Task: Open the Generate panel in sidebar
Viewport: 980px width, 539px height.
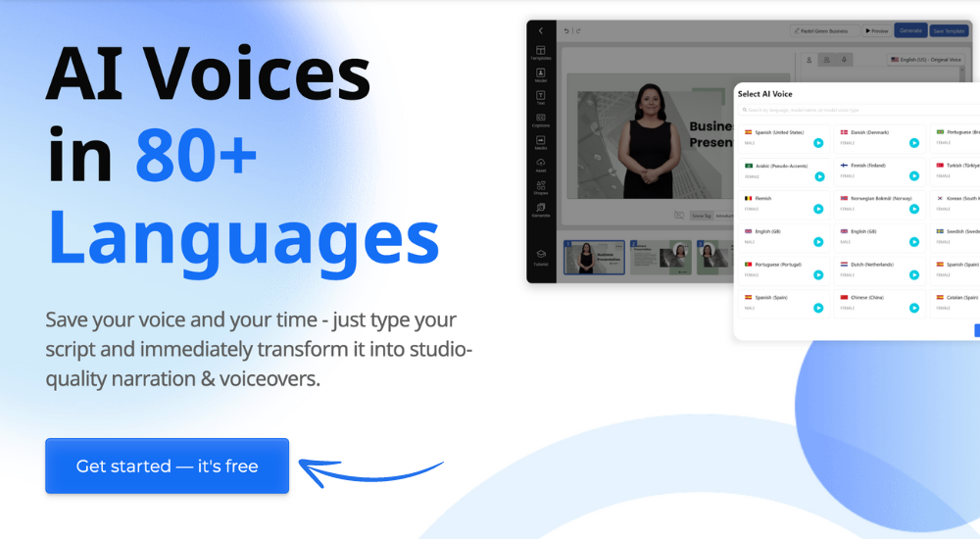Action: [x=541, y=210]
